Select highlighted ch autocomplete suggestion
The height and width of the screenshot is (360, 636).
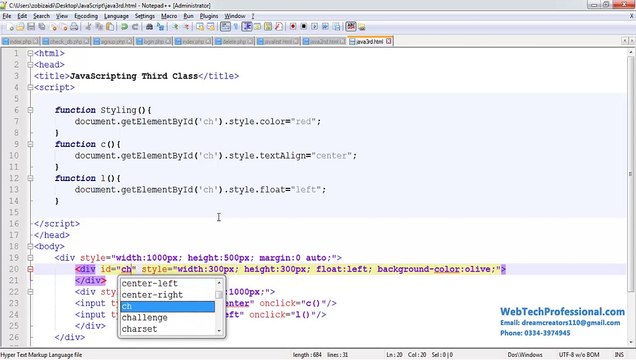click(x=168, y=306)
